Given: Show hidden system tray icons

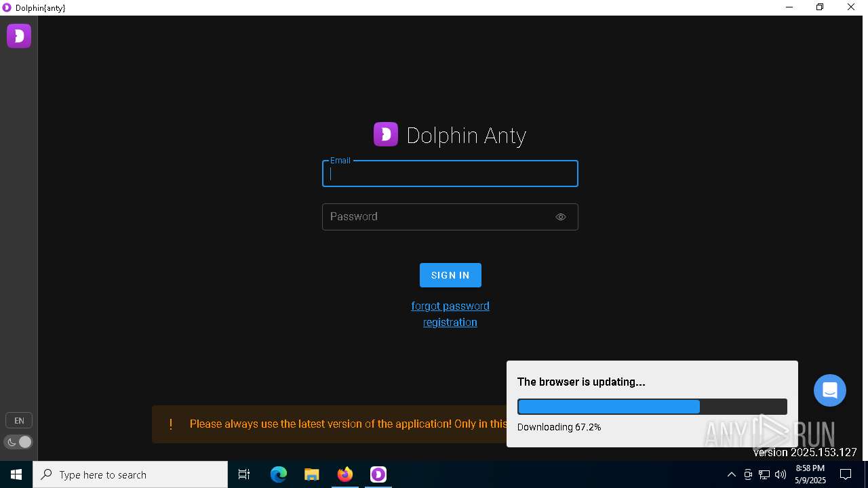Looking at the screenshot, I should pos(731,474).
